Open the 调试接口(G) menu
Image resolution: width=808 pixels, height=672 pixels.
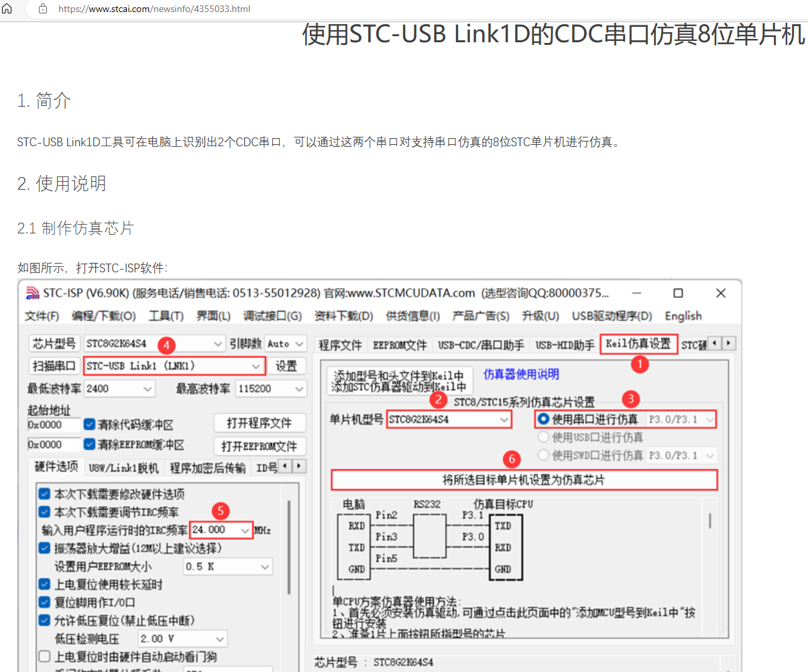[x=272, y=316]
